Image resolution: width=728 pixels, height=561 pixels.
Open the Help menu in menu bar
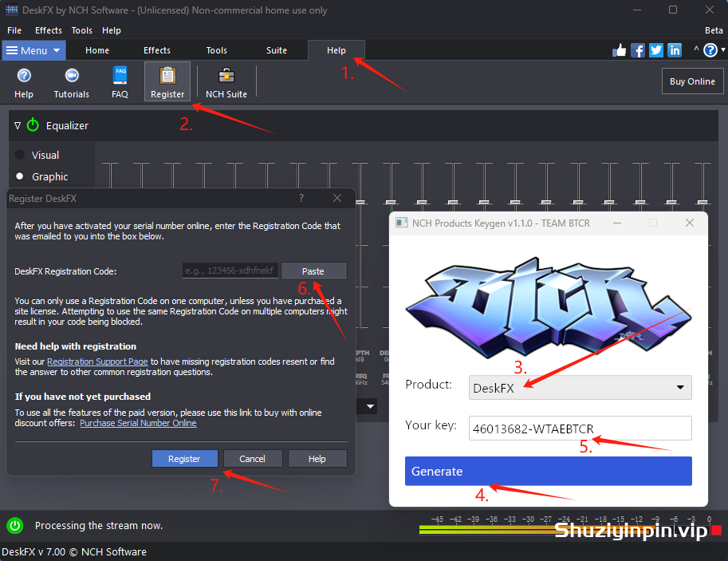pos(112,30)
